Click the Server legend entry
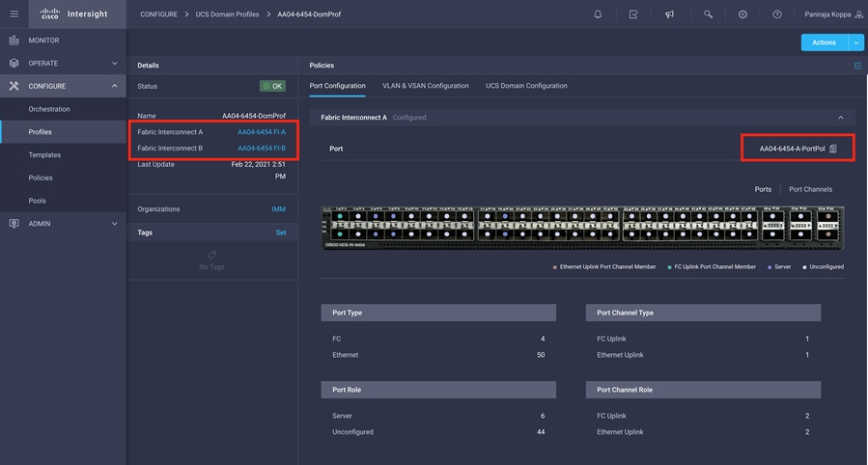 [x=779, y=266]
